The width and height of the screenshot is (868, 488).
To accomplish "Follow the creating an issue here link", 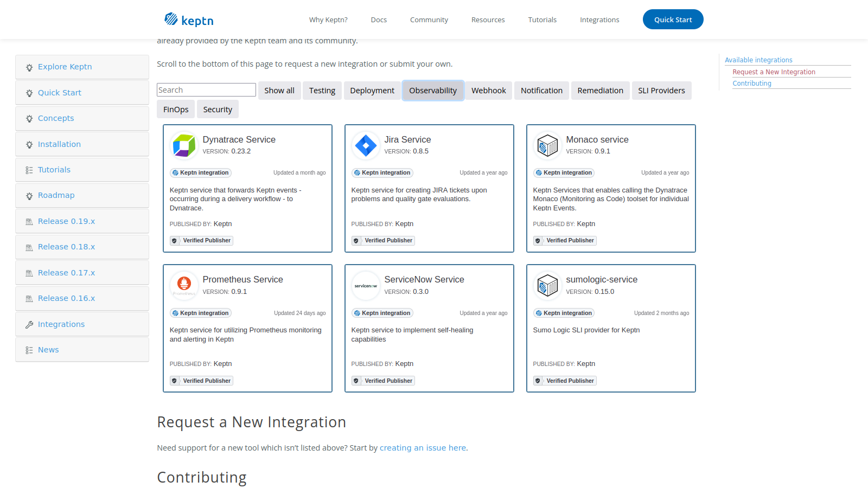I will pyautogui.click(x=423, y=448).
